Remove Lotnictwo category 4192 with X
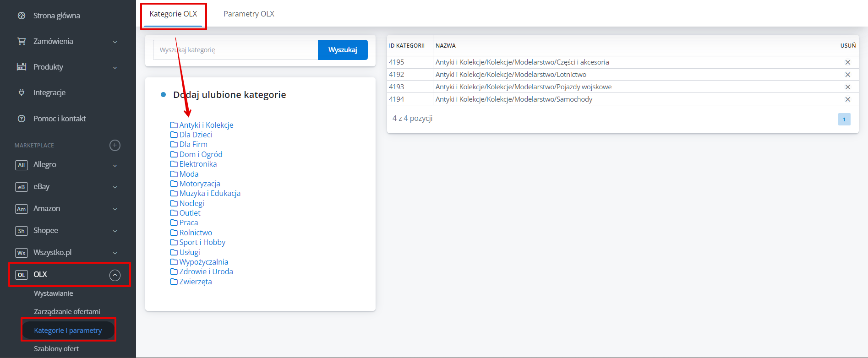Image resolution: width=868 pixels, height=358 pixels. point(848,75)
